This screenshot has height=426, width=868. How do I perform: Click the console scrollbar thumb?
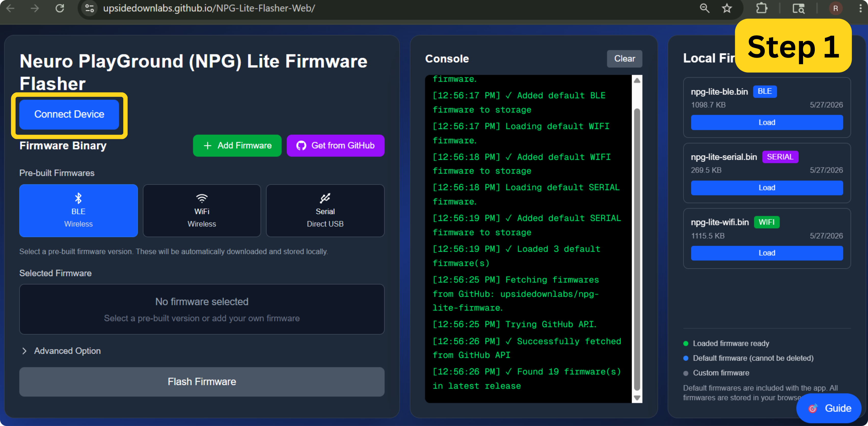tap(637, 249)
